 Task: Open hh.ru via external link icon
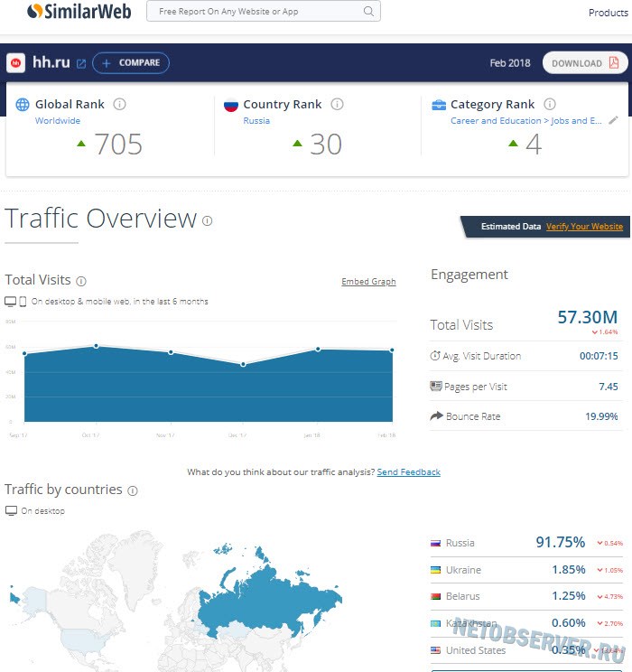click(81, 64)
